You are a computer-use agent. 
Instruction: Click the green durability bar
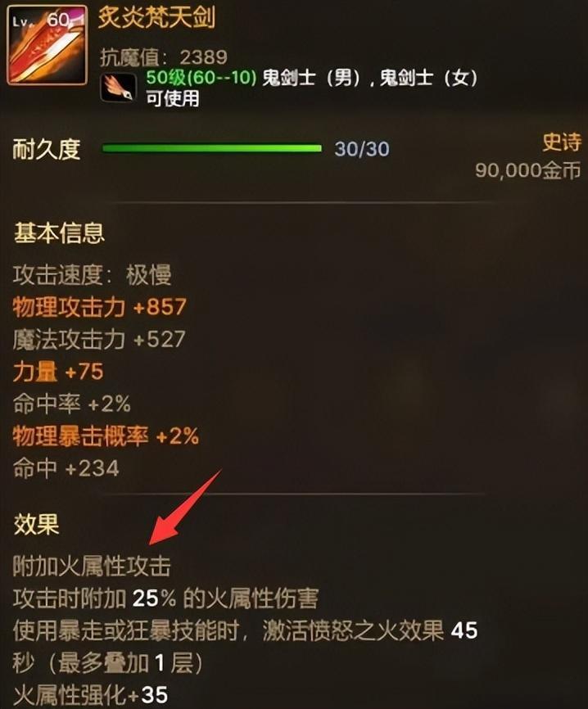point(211,148)
